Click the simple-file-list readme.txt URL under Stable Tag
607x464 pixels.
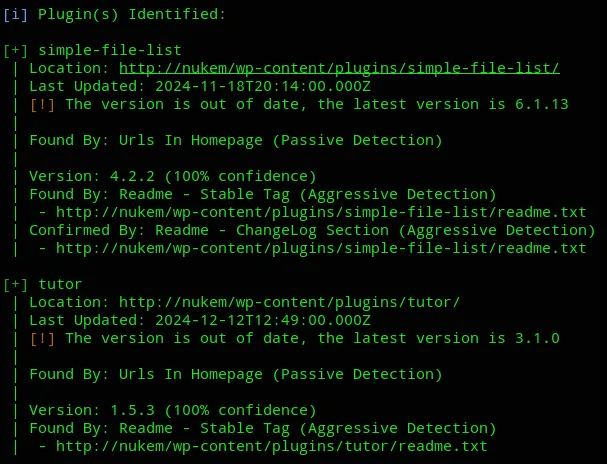tap(321, 212)
